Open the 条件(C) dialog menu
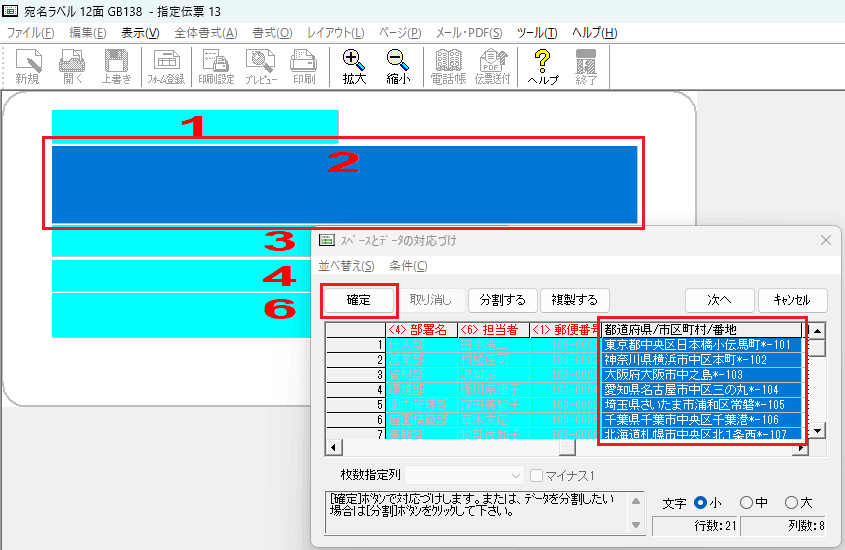The height and width of the screenshot is (550, 845). (x=408, y=266)
